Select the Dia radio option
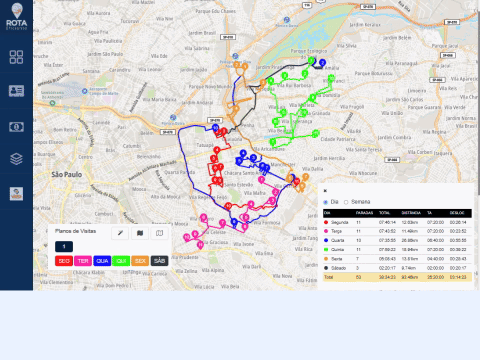The height and width of the screenshot is (360, 480). (326, 202)
